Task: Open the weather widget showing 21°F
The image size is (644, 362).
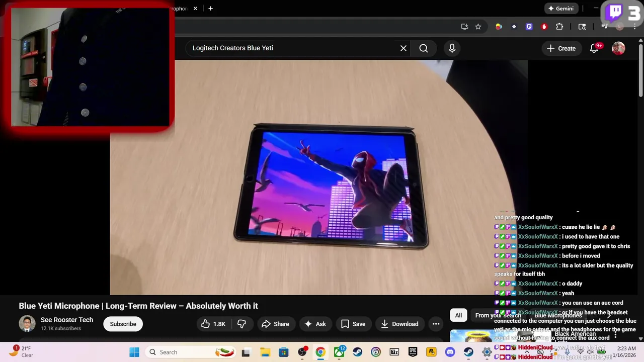Action: pyautogui.click(x=22, y=351)
